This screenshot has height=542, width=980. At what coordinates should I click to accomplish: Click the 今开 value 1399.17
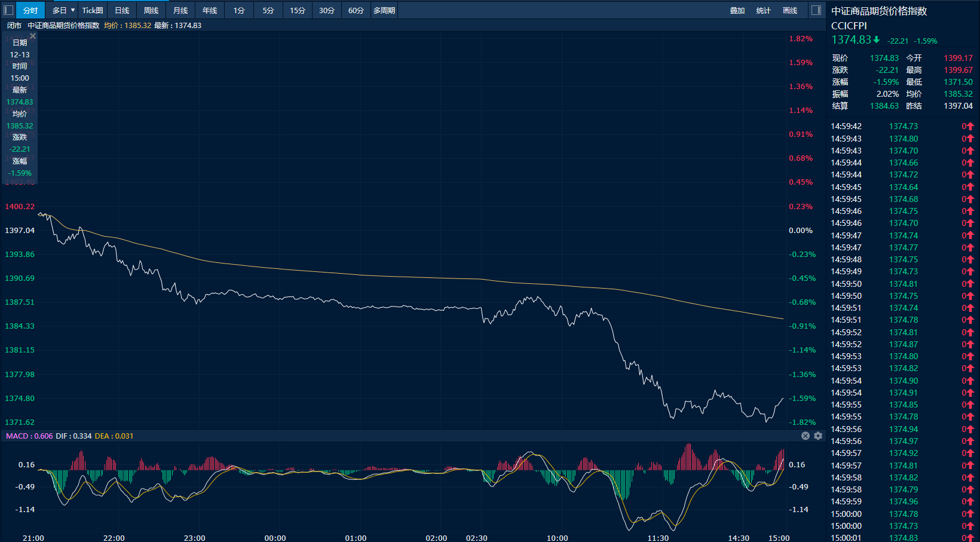[958, 58]
